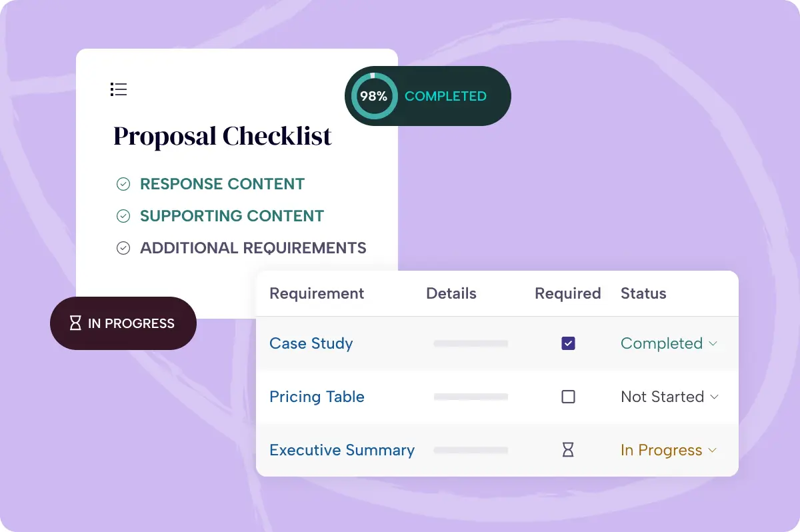Click the Completed label in dark badge

(x=445, y=96)
